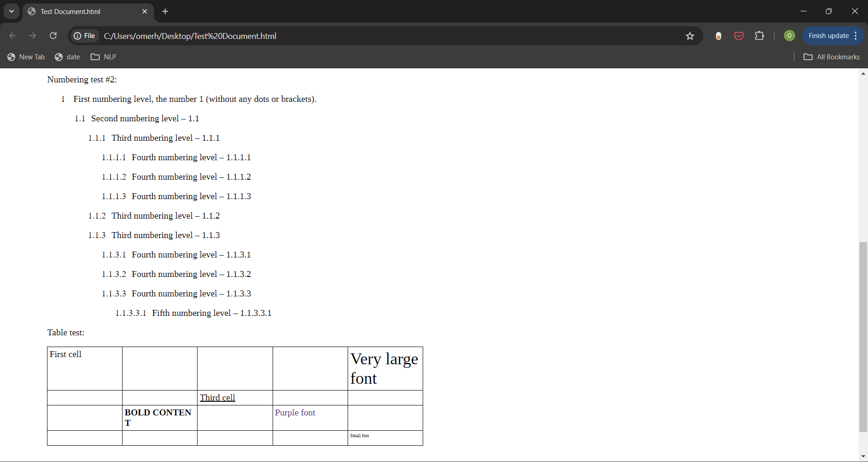Click 'Fourth numbering level – 1.1.3.1' text
868x462 pixels.
point(191,255)
